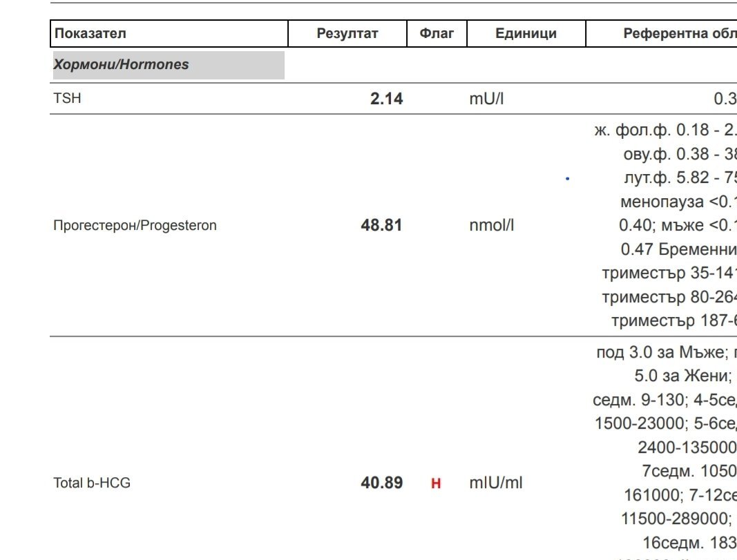Image resolution: width=737 pixels, height=560 pixels.
Task: Click the Флаг column header
Action: point(437,33)
